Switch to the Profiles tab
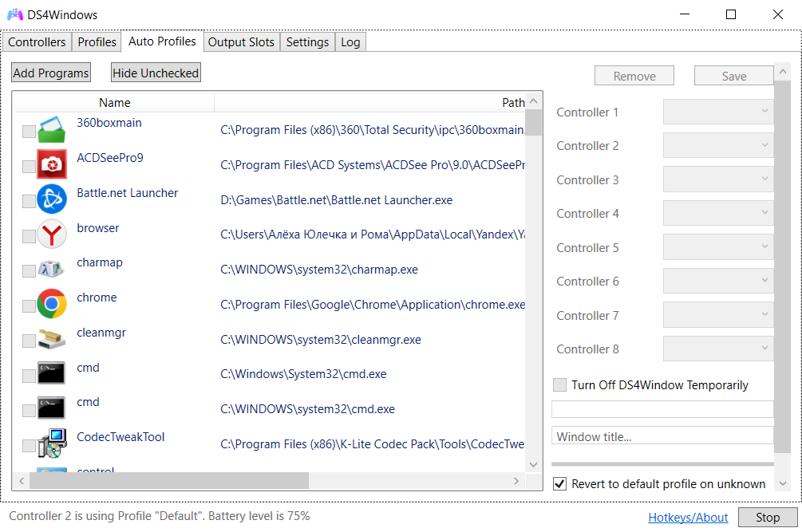Image resolution: width=802 pixels, height=532 pixels. click(97, 42)
